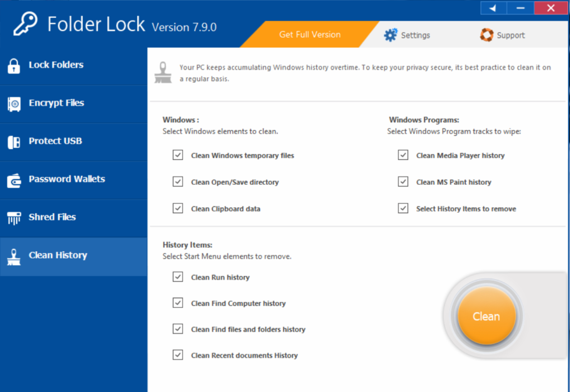Open the Clean History brush icon
The image size is (570, 392).
click(14, 255)
